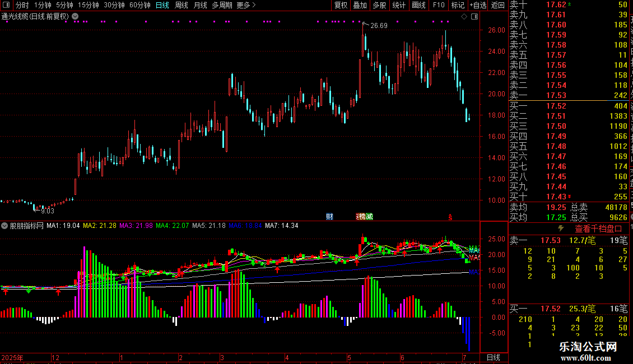Click the 26.69 high price label
Screen dimensions: 633x364
379,25
